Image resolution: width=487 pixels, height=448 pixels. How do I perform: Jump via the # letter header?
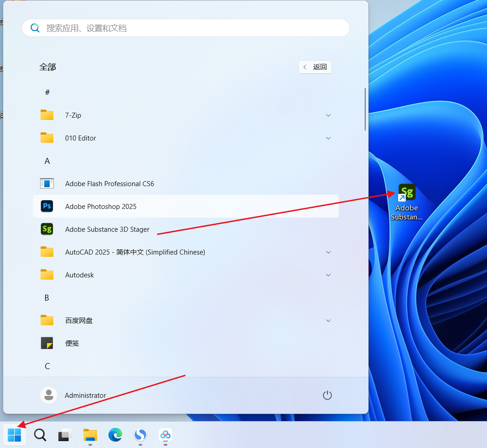click(47, 92)
